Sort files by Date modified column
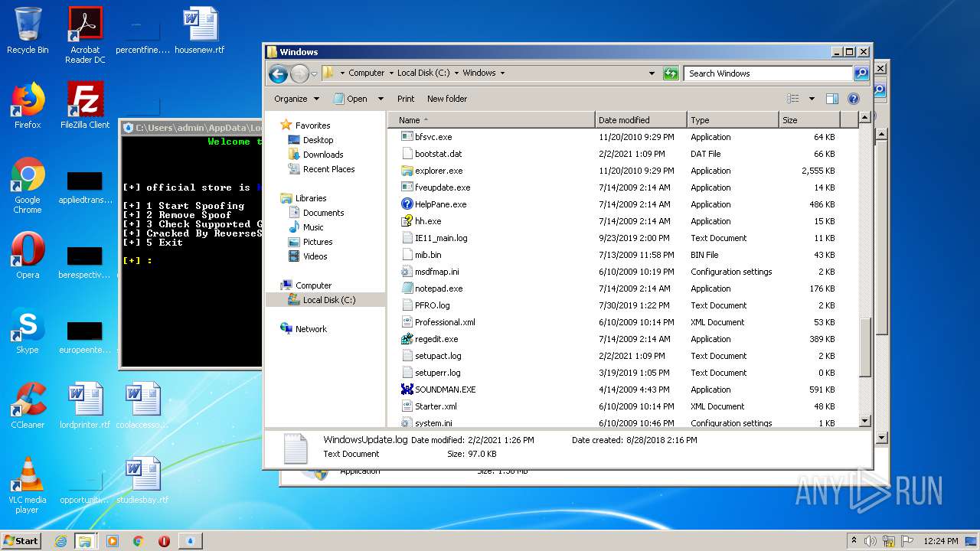Image resolution: width=980 pixels, height=551 pixels. tap(641, 120)
